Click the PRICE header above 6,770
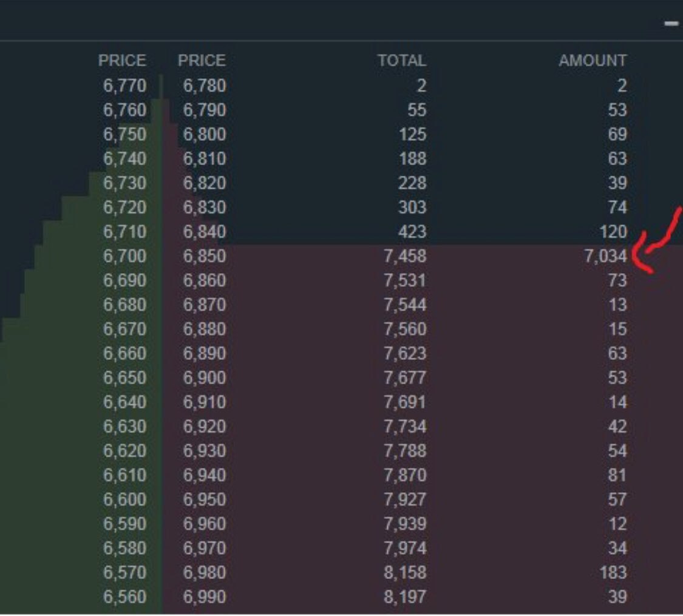The image size is (683, 616). [123, 61]
